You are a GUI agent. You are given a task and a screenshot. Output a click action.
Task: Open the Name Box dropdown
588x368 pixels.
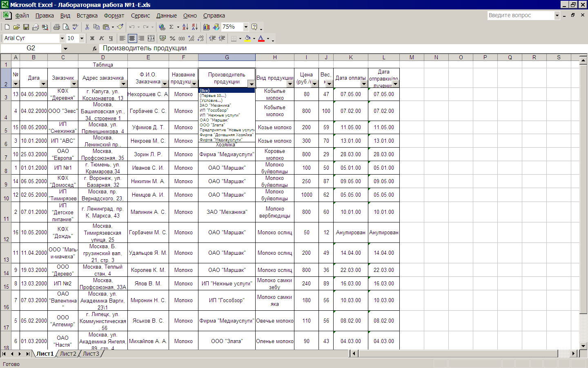pos(65,48)
